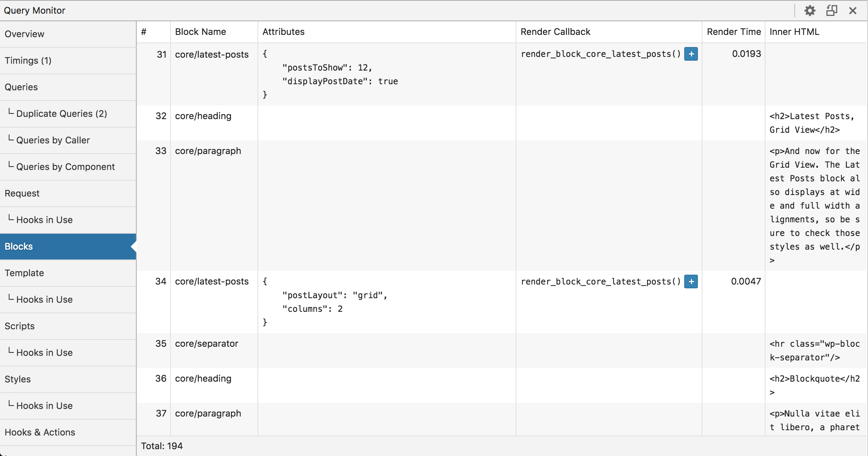Click render_block_core_latest_posts() in row 34
868x456 pixels.
click(601, 281)
